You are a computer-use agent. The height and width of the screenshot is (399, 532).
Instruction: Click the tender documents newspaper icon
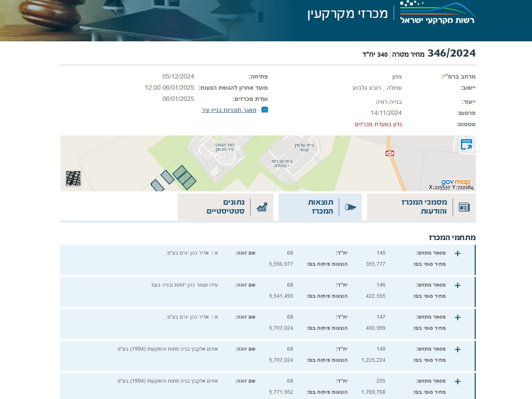pyautogui.click(x=464, y=207)
